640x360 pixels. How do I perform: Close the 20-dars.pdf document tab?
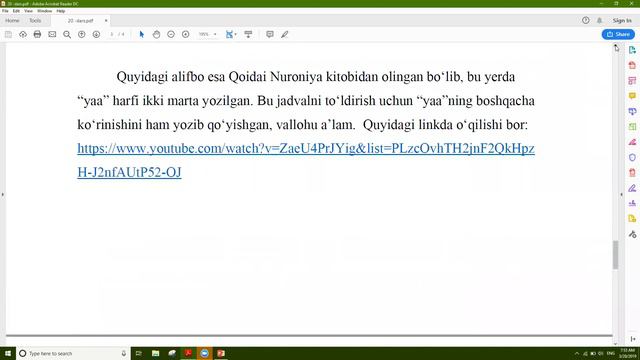point(106,20)
